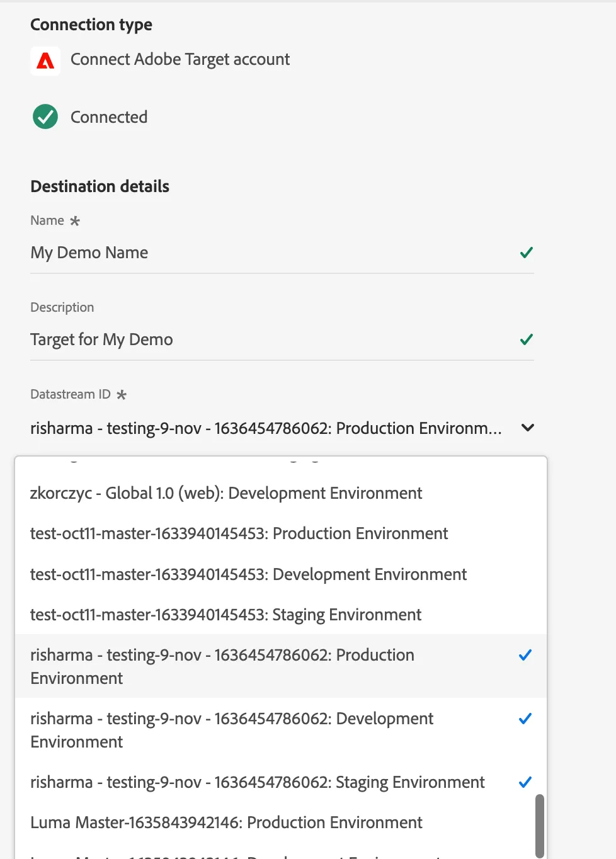The width and height of the screenshot is (616, 859).
Task: Click the 'Destination details' heading
Action: (100, 186)
